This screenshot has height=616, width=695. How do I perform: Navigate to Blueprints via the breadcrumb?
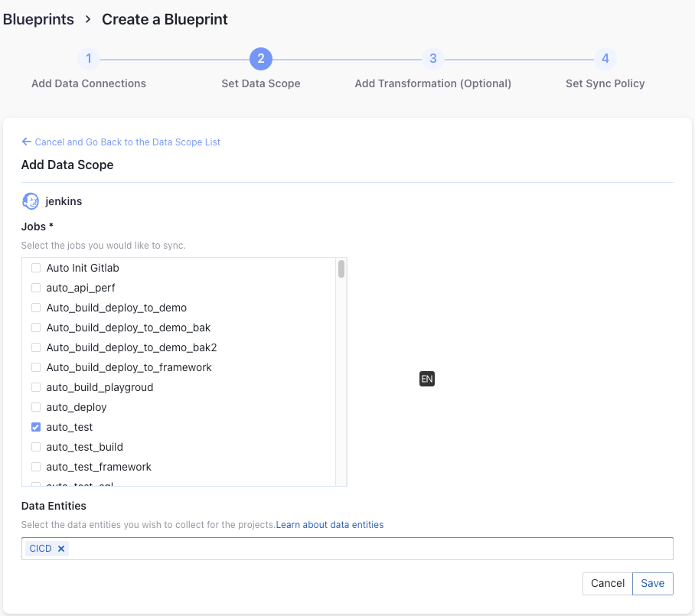pyautogui.click(x=38, y=19)
